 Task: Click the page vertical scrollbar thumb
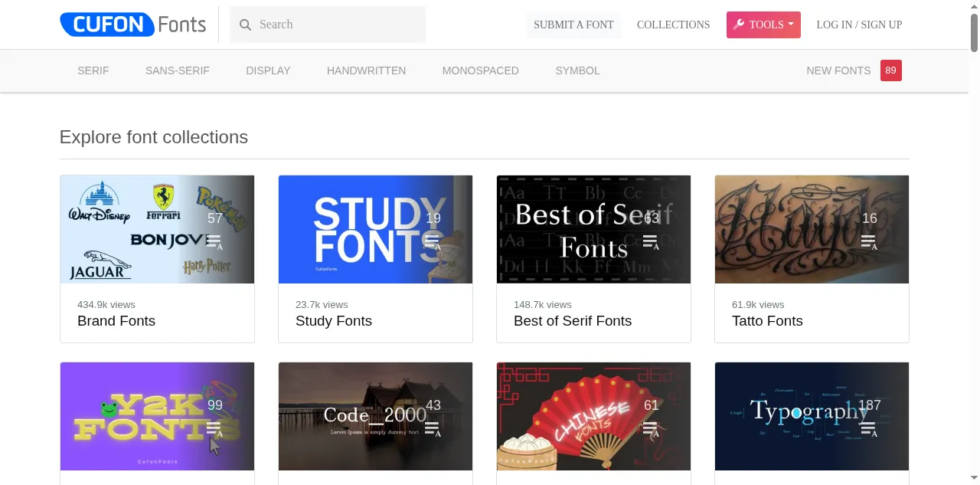click(x=975, y=33)
